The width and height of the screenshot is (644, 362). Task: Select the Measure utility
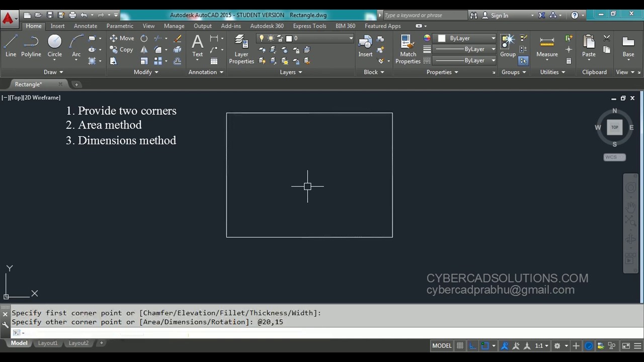547,47
